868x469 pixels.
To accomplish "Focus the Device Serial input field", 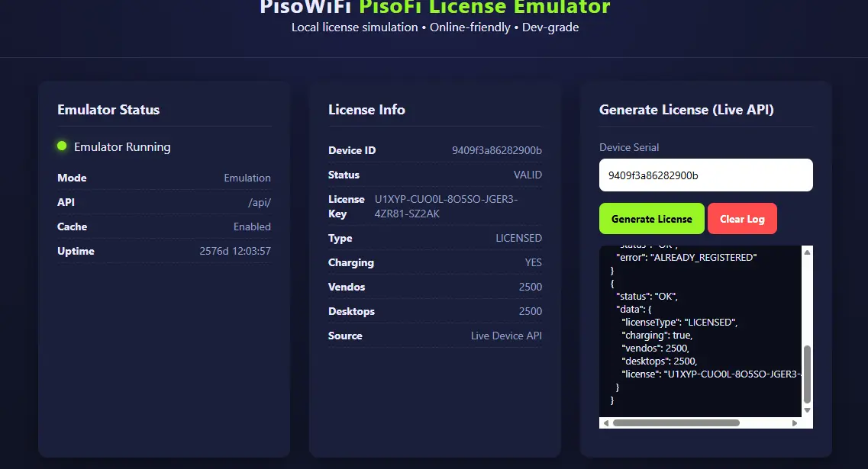I will 706,175.
